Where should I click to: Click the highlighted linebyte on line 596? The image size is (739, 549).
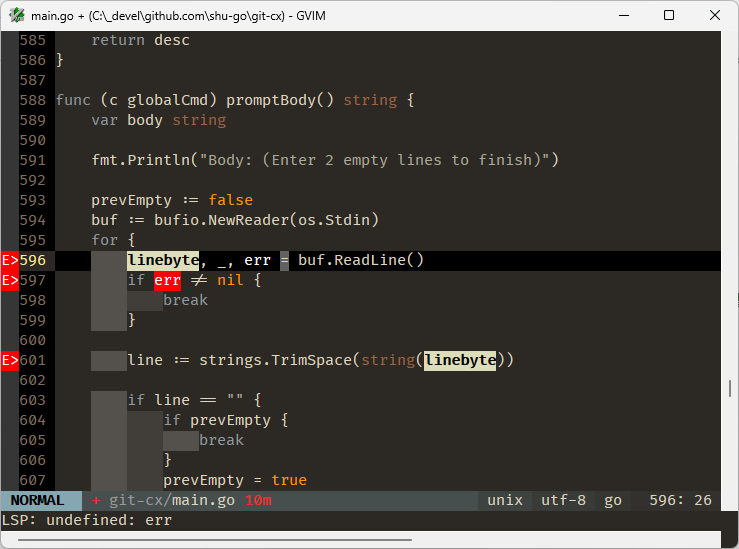coord(163,261)
